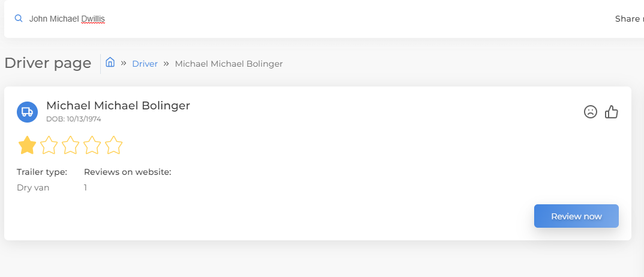This screenshot has height=277, width=644.
Task: Click the Michael Michael Bolinger breadcrumb text
Action: (229, 64)
